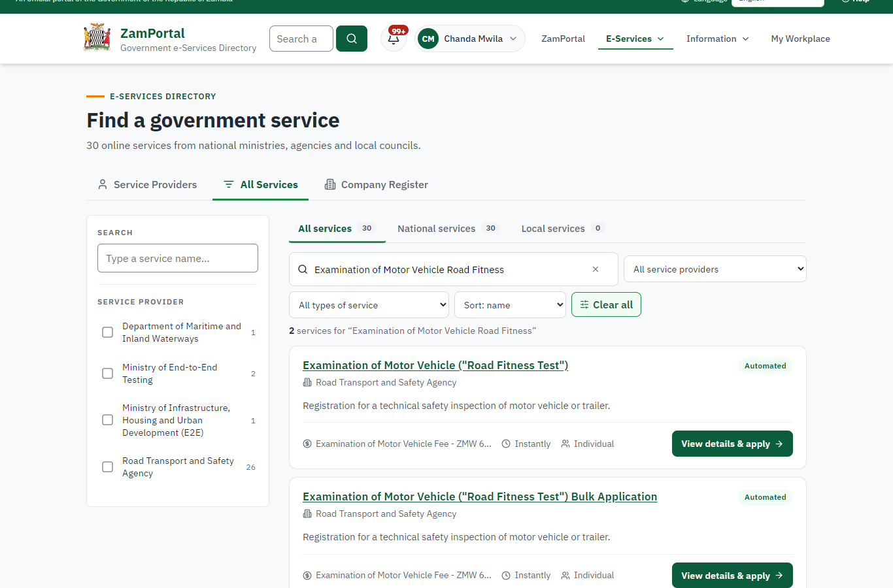Viewport: 893px width, 588px height.
Task: Open the All service providers dropdown
Action: point(715,269)
